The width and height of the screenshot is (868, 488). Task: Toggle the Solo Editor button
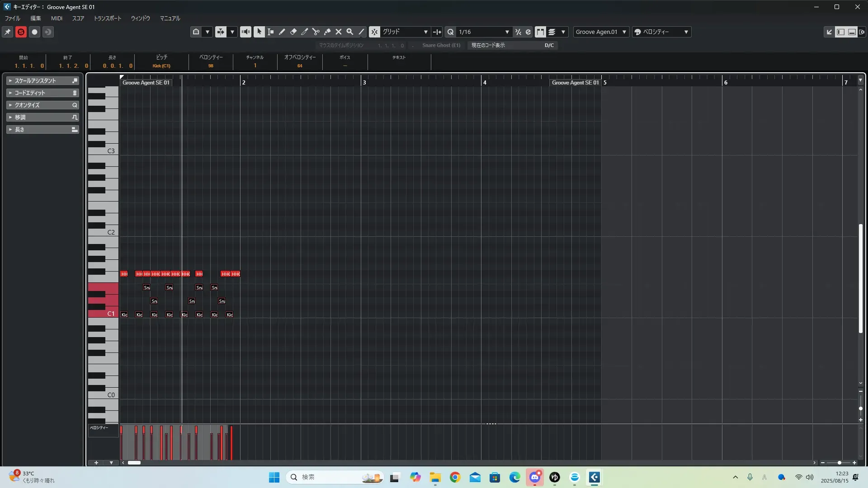21,32
